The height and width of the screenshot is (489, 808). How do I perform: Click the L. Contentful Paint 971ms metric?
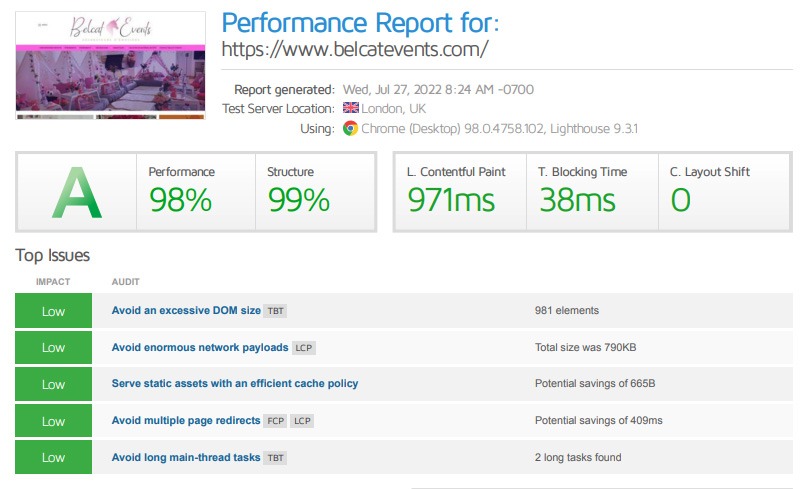459,192
